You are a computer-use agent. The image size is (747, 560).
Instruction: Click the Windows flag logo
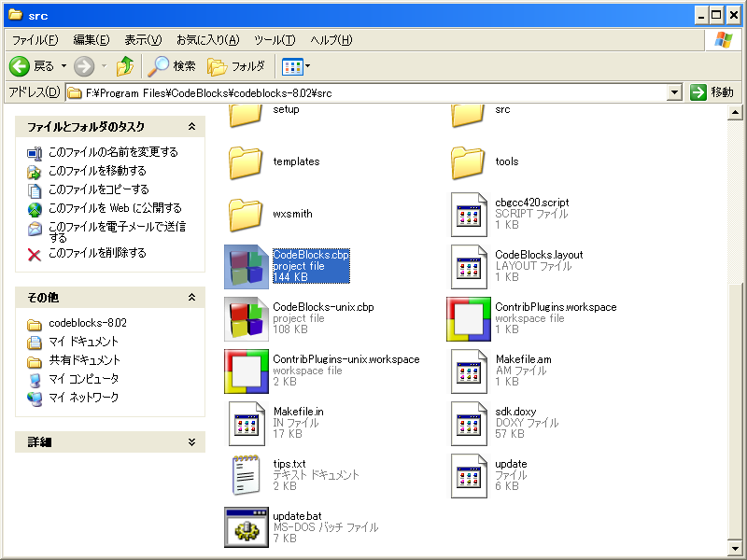(x=724, y=40)
